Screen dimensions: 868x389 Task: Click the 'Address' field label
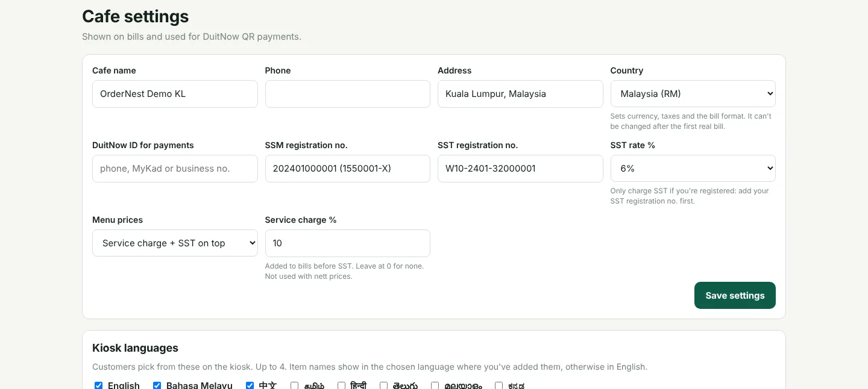[454, 70]
